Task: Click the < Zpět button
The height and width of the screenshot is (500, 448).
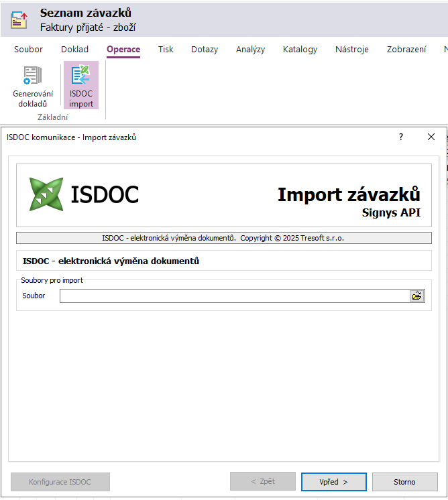Action: click(263, 481)
